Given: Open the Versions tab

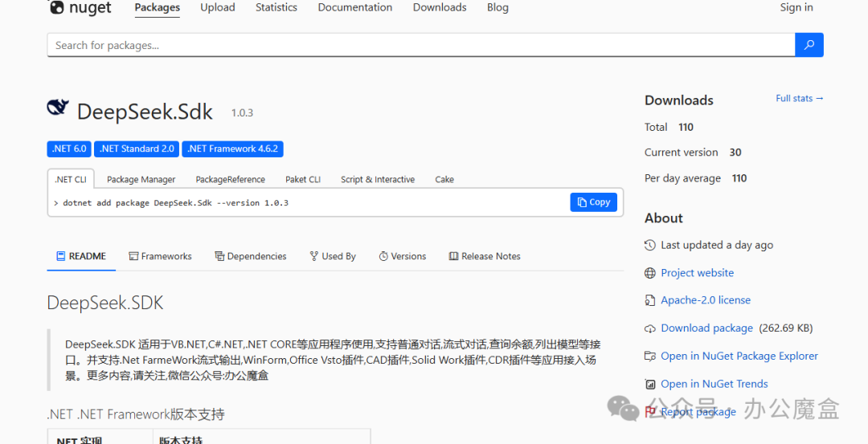Looking at the screenshot, I should coord(403,256).
